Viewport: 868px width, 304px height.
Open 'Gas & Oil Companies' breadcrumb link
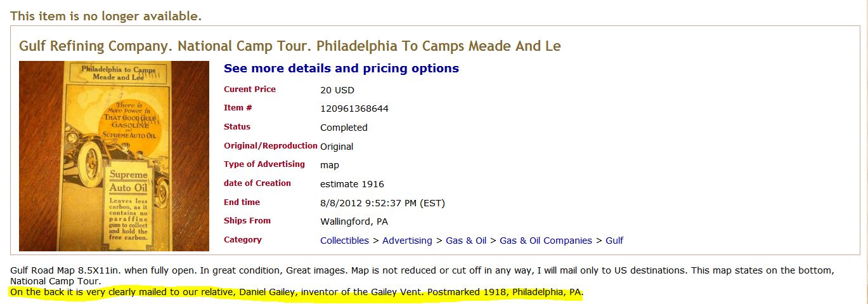pos(545,241)
